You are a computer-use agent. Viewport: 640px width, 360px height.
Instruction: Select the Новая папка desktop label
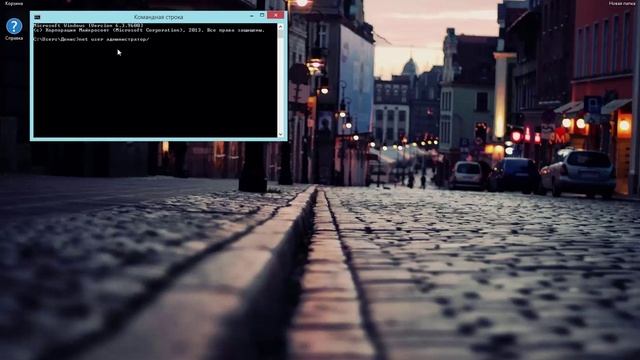(621, 3)
